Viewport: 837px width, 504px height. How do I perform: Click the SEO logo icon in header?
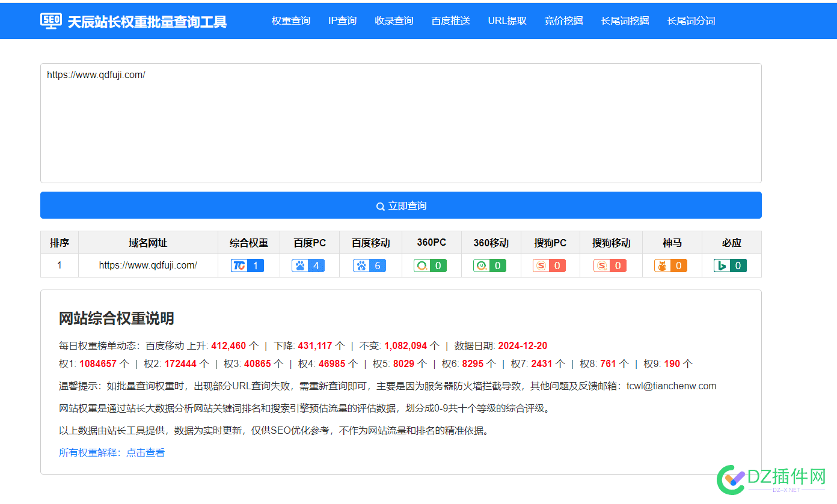pyautogui.click(x=51, y=20)
